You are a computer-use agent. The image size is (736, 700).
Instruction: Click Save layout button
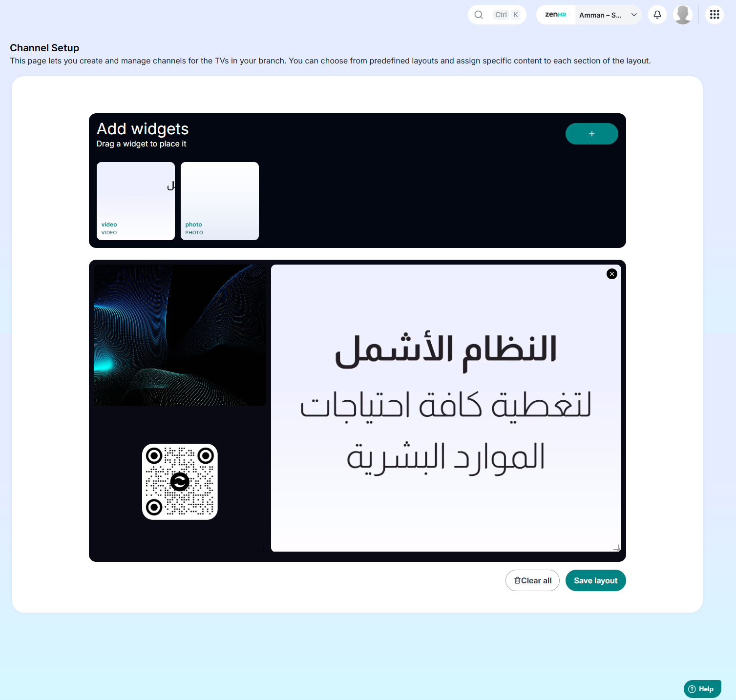click(596, 580)
